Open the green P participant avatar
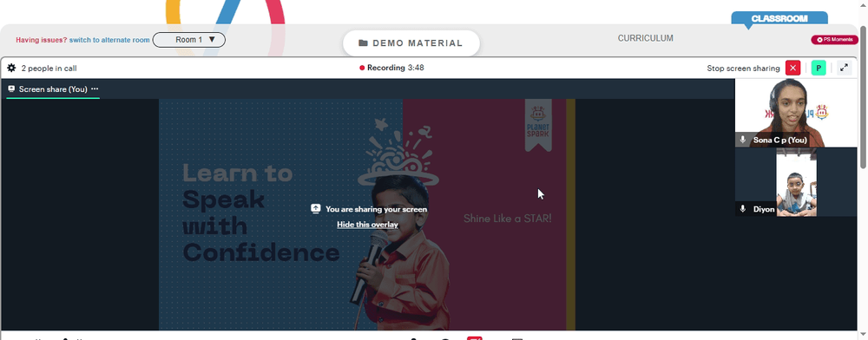Screen dimensions: 868x340 [819, 68]
